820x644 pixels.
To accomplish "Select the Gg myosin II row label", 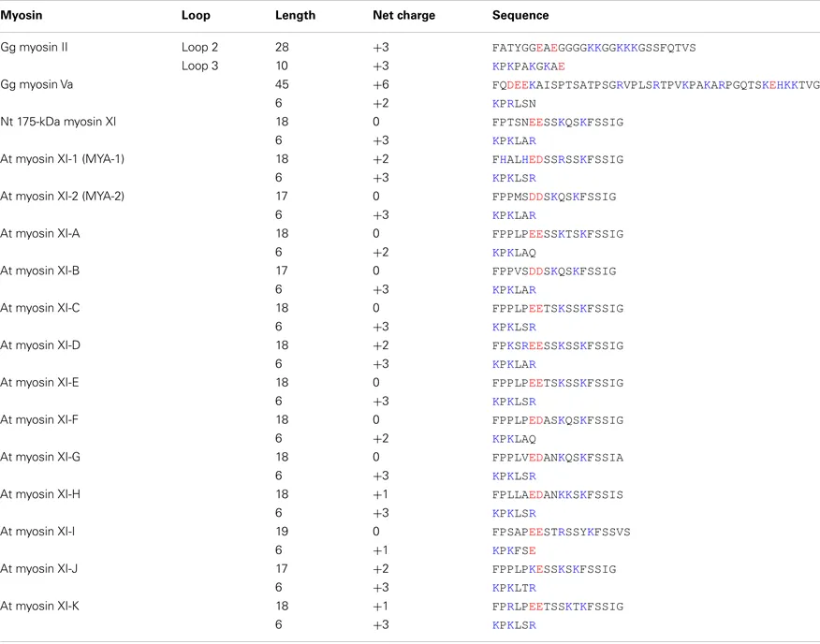I will 34,47.
